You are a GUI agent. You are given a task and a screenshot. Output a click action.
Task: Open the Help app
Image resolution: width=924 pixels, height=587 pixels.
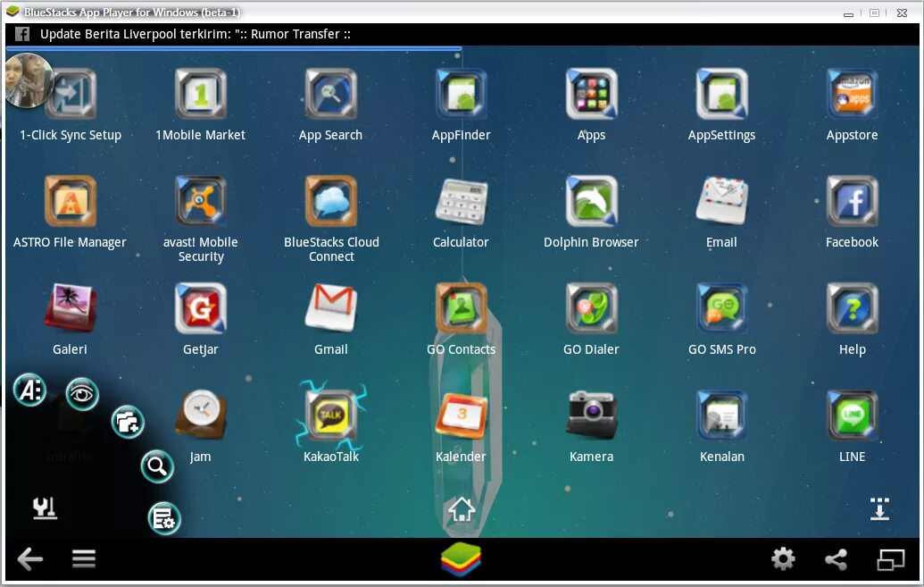852,308
